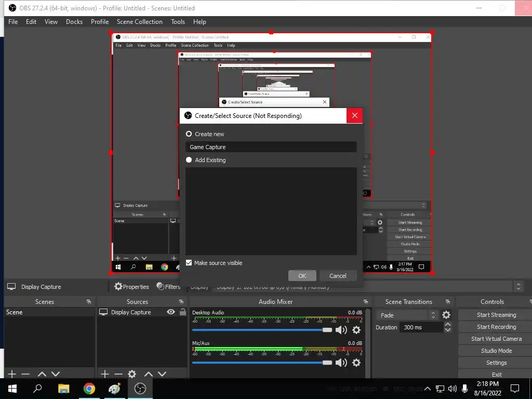Click Start Virtual Camera button

(496, 339)
